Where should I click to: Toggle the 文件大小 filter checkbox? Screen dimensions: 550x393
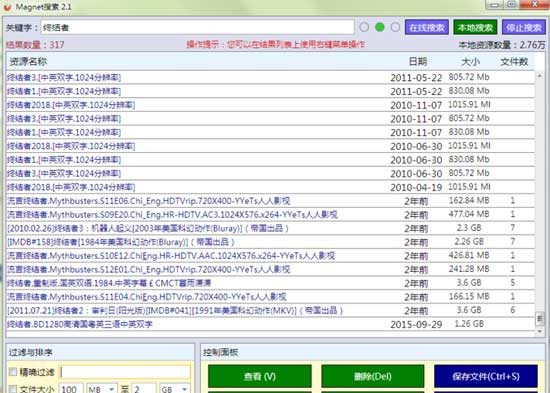tap(13, 389)
